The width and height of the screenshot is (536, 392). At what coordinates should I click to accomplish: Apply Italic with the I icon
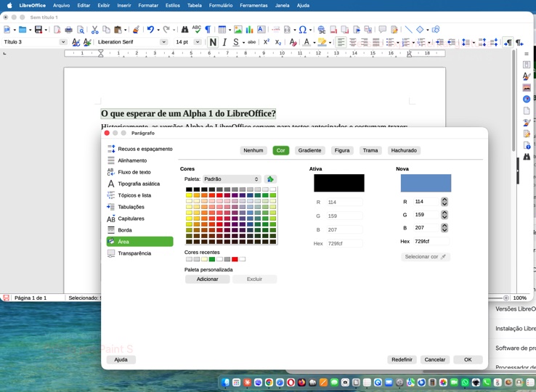click(x=224, y=42)
